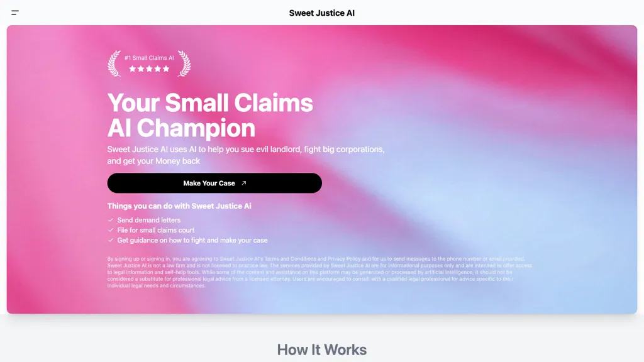Click Get guidance on how to fight item
Image resolution: width=644 pixels, height=362 pixels.
[192, 240]
